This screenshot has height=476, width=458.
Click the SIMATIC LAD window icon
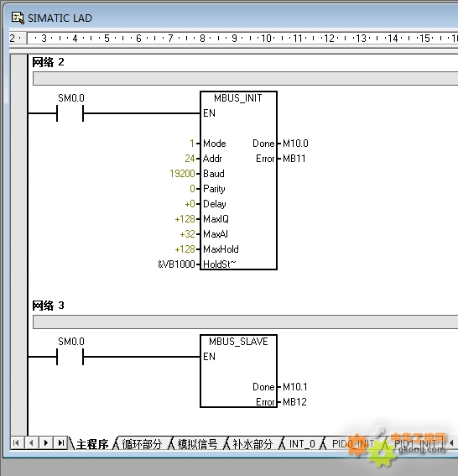[x=18, y=18]
